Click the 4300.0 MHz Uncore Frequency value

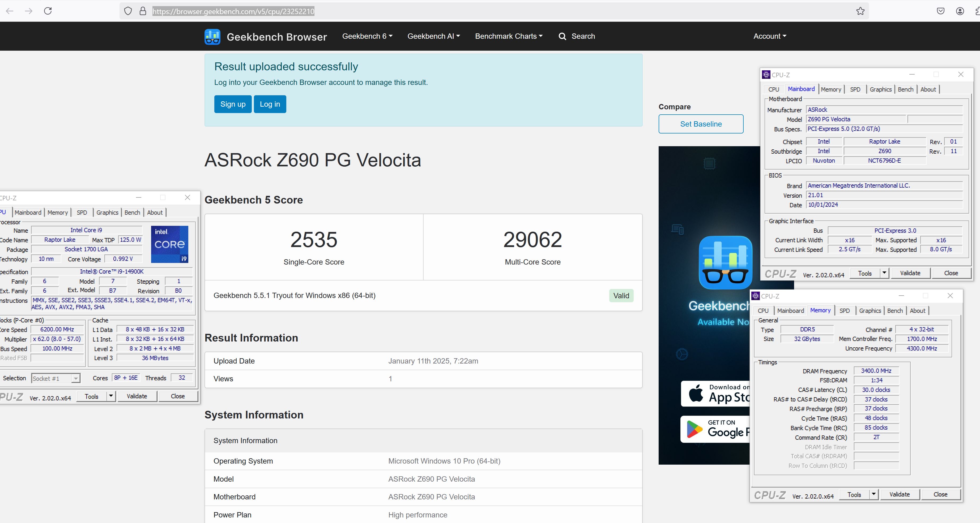coord(922,348)
